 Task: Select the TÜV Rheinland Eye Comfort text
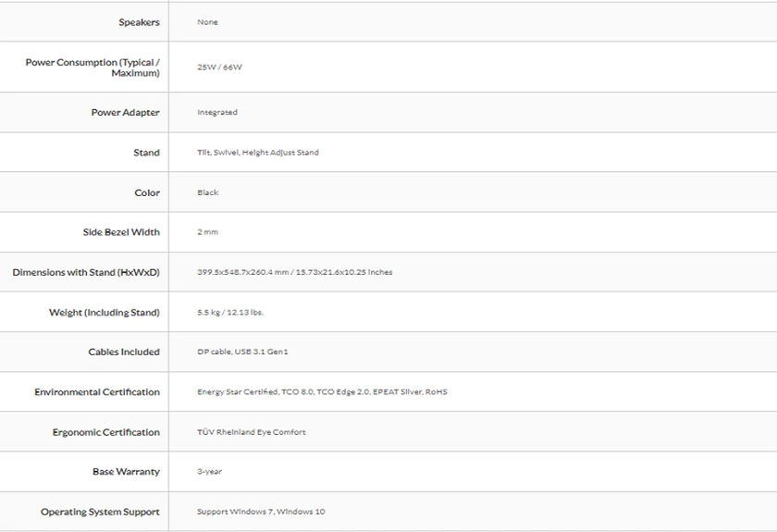click(x=252, y=432)
